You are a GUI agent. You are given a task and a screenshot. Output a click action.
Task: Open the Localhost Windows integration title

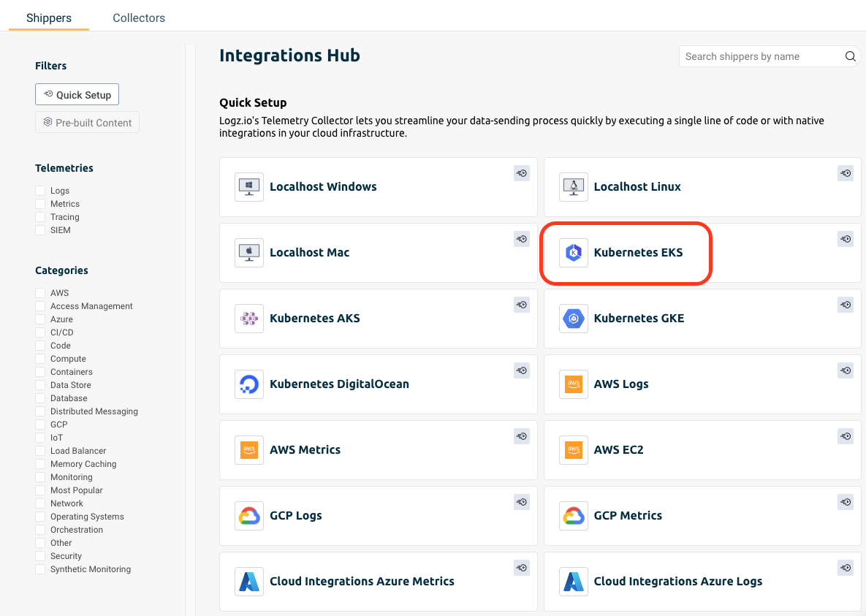pyautogui.click(x=323, y=187)
